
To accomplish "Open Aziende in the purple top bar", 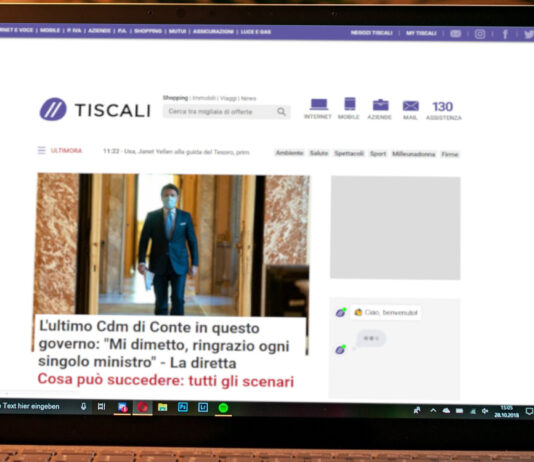I will (x=99, y=31).
